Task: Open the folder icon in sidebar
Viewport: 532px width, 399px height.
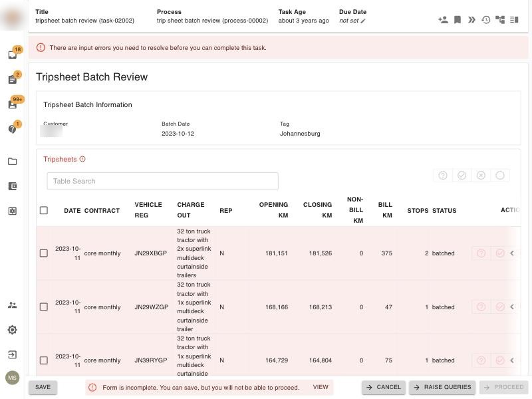Action: [13, 161]
